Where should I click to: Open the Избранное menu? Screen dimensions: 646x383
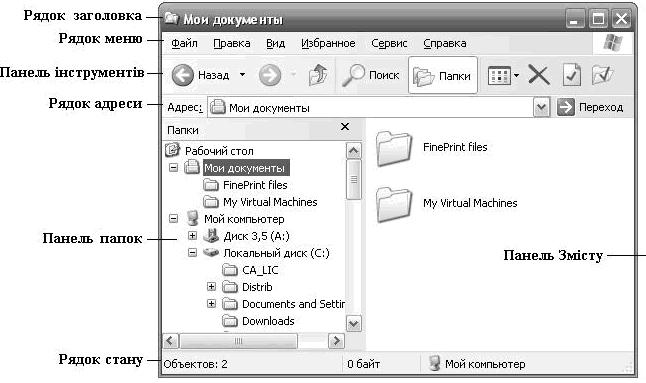click(x=328, y=43)
